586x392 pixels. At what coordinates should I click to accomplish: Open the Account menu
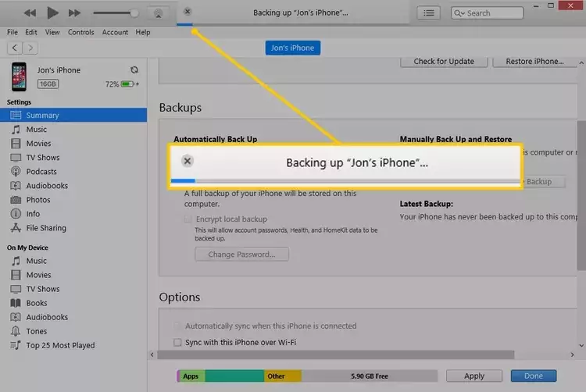click(x=115, y=32)
